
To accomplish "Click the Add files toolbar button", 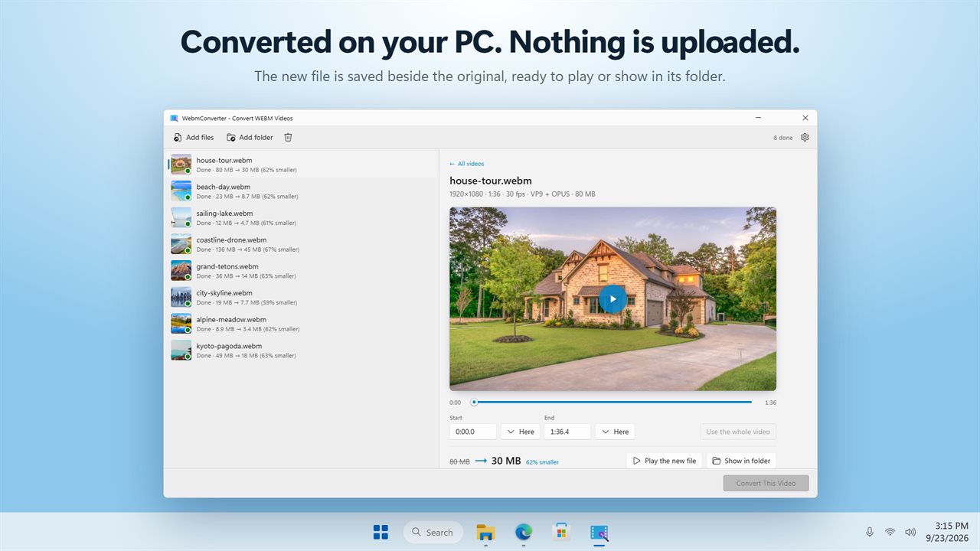I will pos(194,138).
